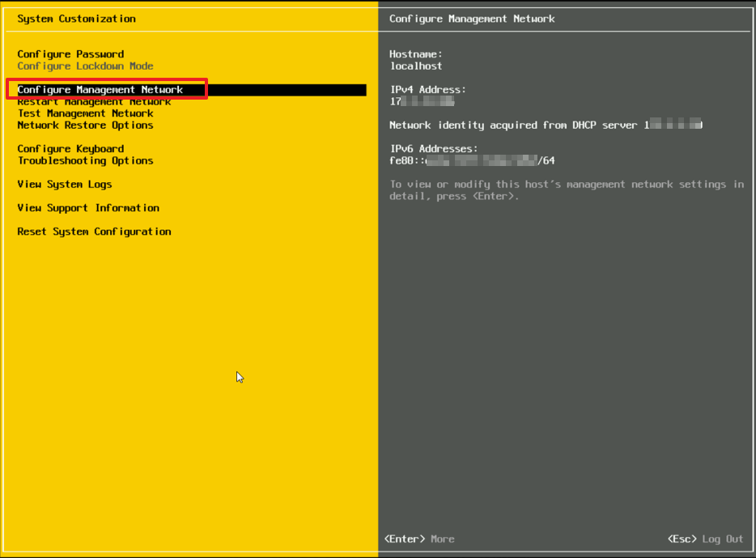The height and width of the screenshot is (558, 756).
Task: Open View Support Information
Action: (x=88, y=208)
